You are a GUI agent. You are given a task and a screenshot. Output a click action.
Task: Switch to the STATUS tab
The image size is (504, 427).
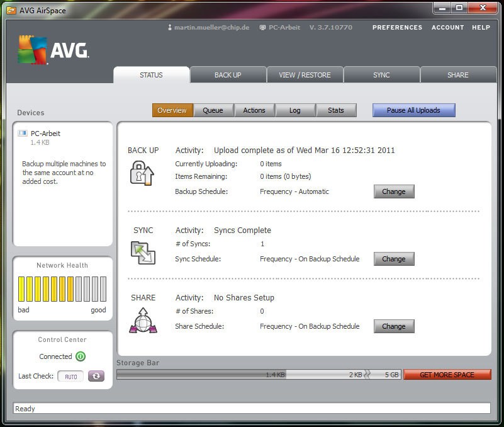pyautogui.click(x=151, y=75)
